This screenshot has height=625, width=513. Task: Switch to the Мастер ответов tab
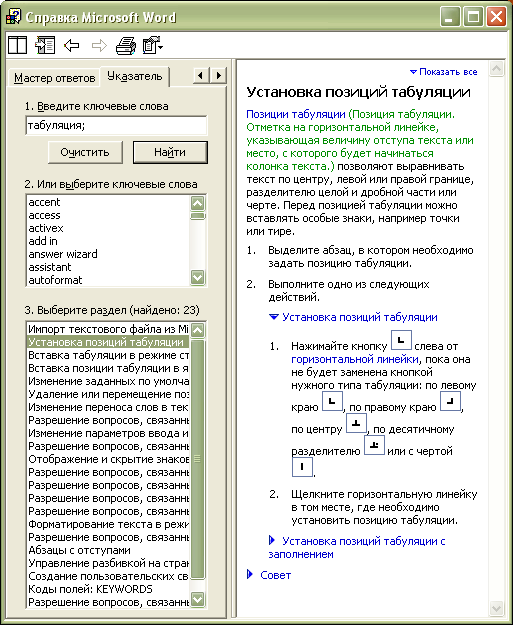[55, 78]
